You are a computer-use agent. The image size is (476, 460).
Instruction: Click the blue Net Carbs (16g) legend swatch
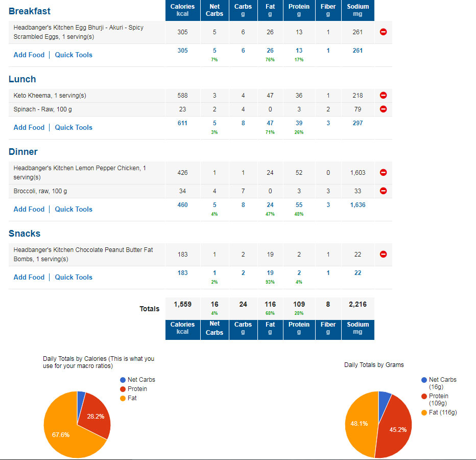tap(424, 380)
